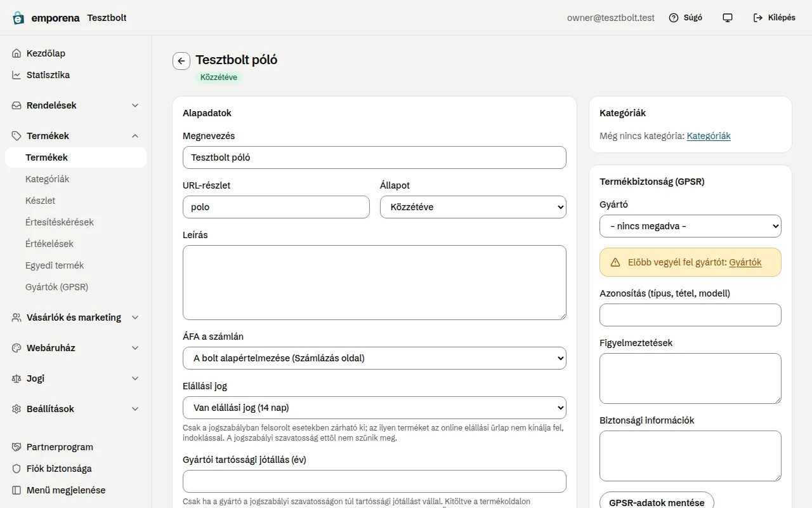Click the Fiók biztonsága shield icon
812x508 pixels.
(x=16, y=469)
